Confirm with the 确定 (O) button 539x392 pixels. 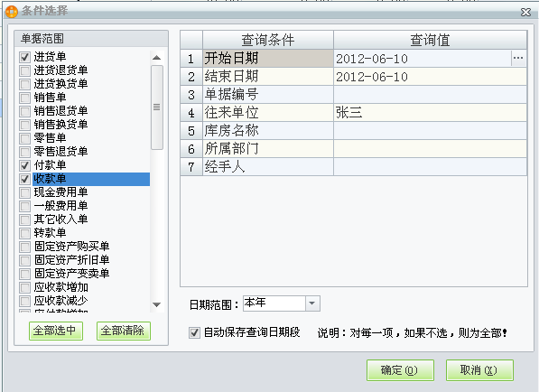point(400,370)
